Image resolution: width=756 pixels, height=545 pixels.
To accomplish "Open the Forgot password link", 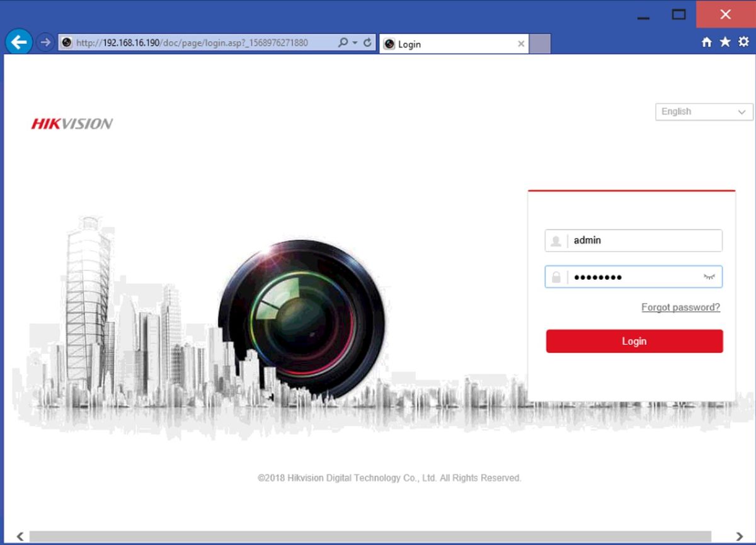I will pos(680,307).
